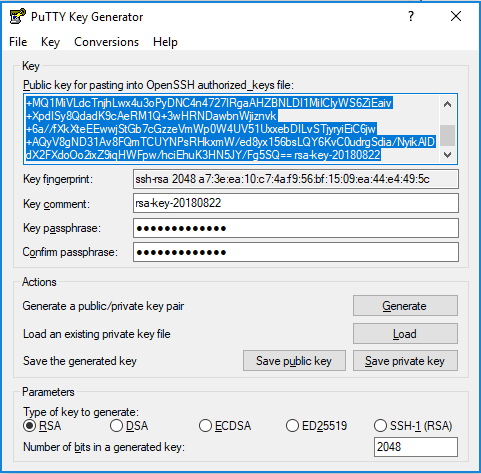
Task: Click 'Save the generated key' text
Action: [80, 361]
